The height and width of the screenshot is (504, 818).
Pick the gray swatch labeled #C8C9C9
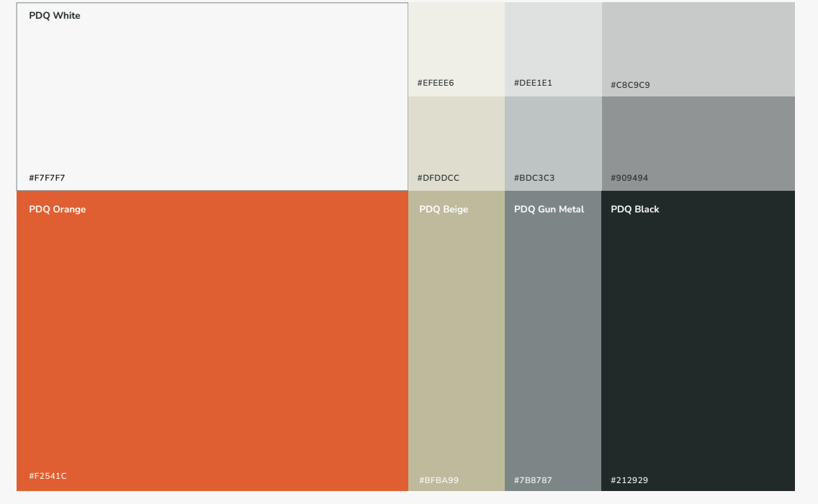pos(698,49)
